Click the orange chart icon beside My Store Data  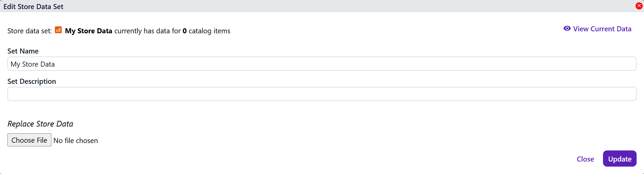(58, 30)
